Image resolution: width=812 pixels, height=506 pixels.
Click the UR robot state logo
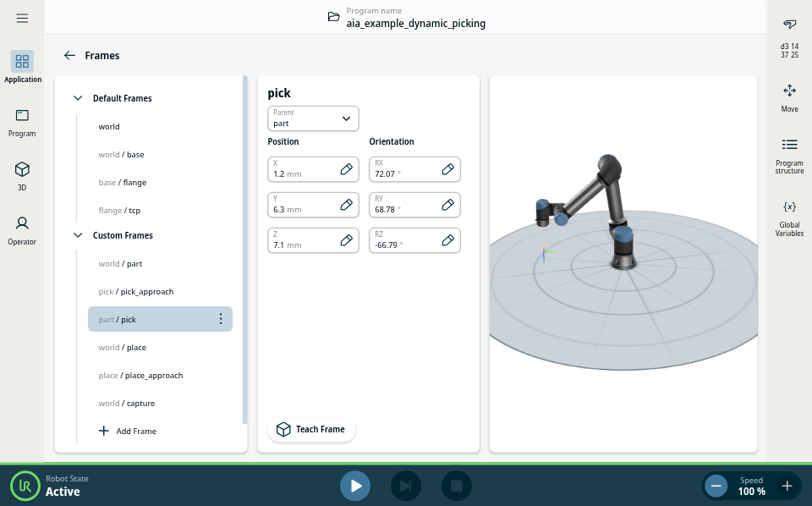[25, 486]
